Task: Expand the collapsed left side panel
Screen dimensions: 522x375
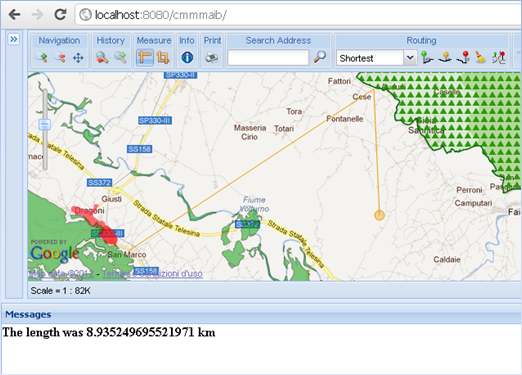Action: pyautogui.click(x=14, y=39)
